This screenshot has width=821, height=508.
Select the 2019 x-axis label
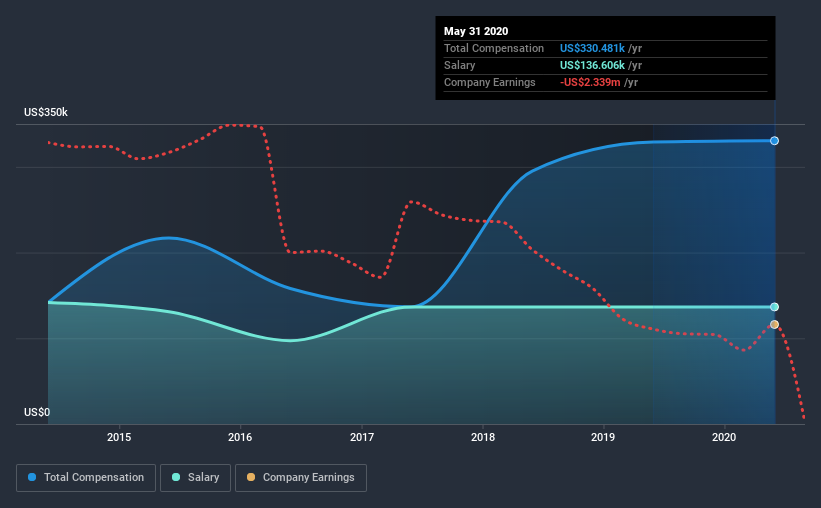pyautogui.click(x=603, y=437)
